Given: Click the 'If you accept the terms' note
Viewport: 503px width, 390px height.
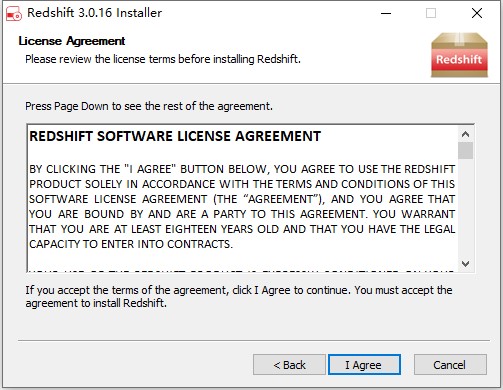Looking at the screenshot, I should [x=239, y=296].
